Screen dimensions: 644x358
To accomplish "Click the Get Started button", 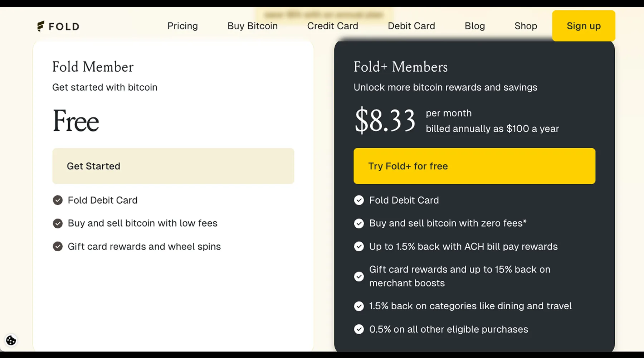I will (173, 166).
